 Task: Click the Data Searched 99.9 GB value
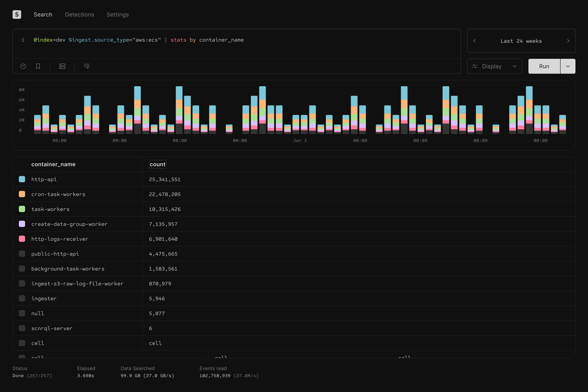click(x=148, y=376)
